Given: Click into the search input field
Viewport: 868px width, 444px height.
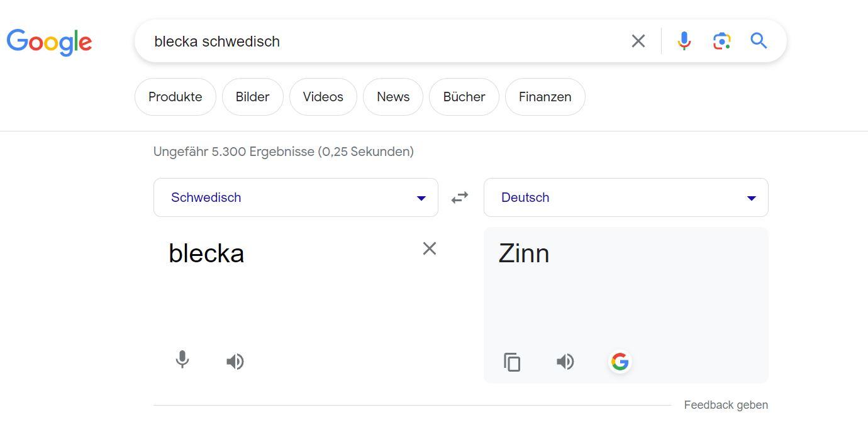Looking at the screenshot, I should point(377,42).
